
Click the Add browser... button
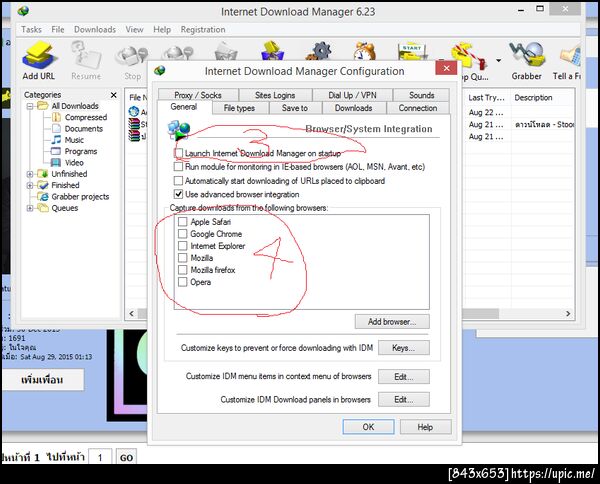point(392,322)
